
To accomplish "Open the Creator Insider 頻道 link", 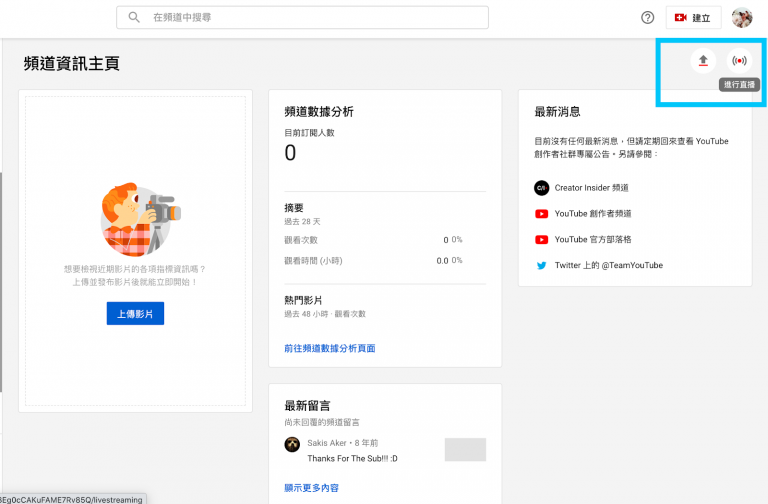I will click(x=591, y=188).
